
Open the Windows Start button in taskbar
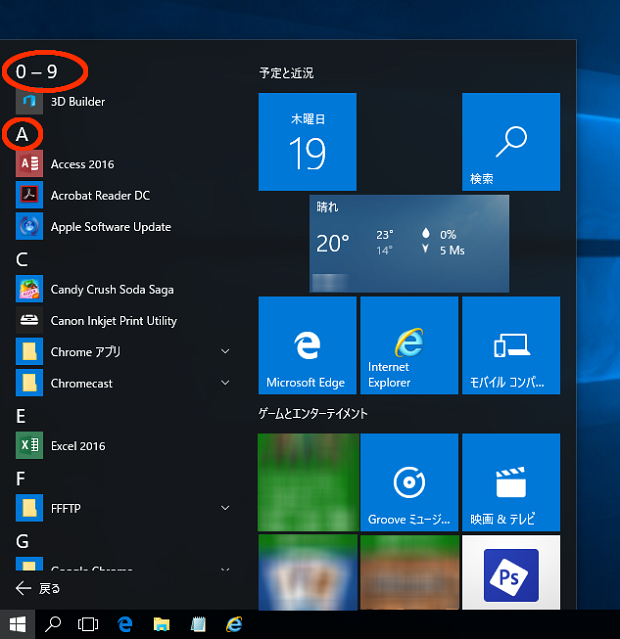(x=18, y=624)
